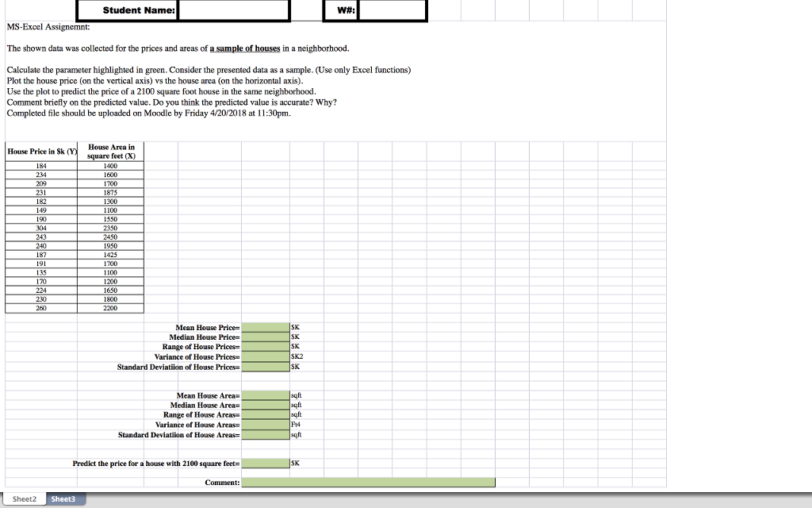Select the area cell 1950

[x=111, y=246]
